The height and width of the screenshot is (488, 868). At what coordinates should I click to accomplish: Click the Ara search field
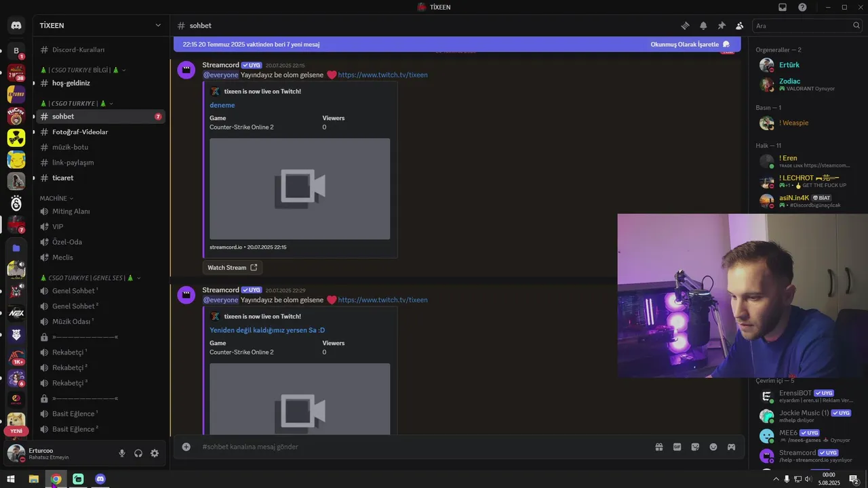tap(807, 26)
